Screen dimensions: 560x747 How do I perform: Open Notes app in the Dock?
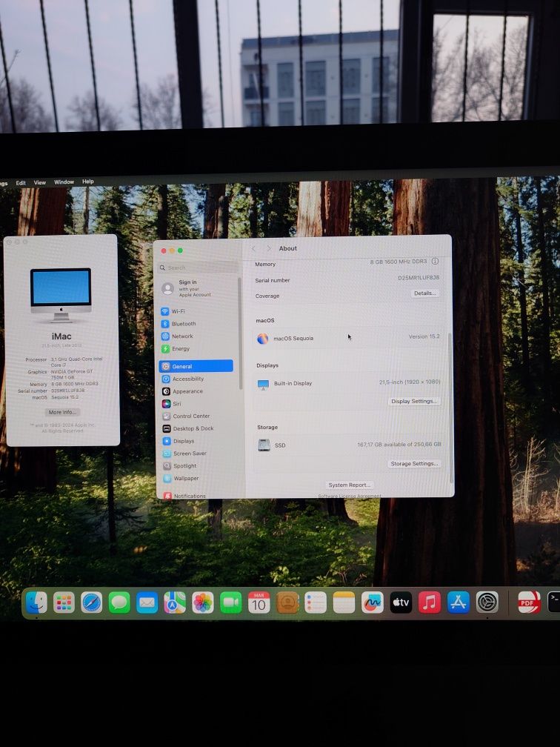344,602
